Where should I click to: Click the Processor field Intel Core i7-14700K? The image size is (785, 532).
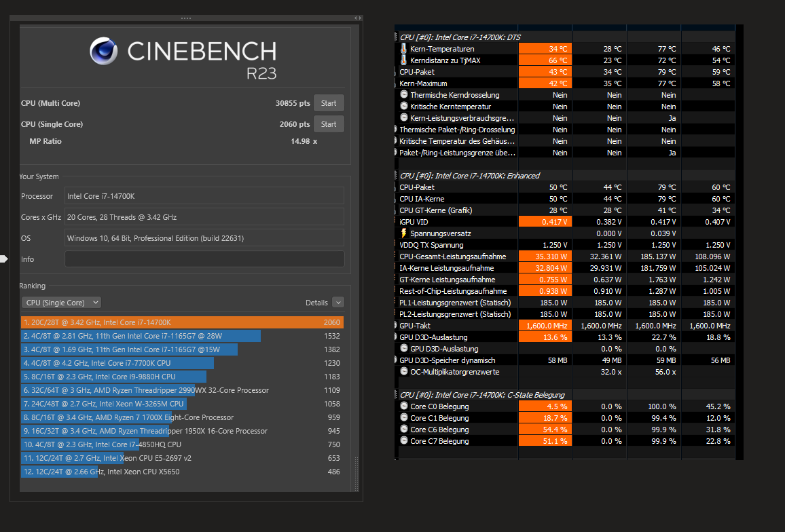204,196
